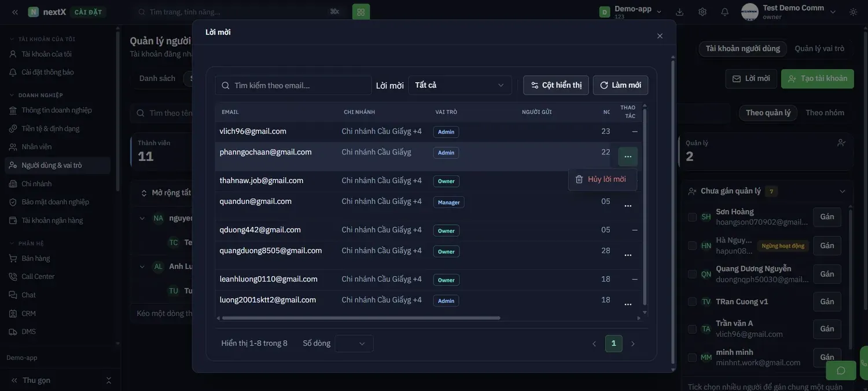Open the Test Demo Comm account menu
The width and height of the screenshot is (868, 391).
789,12
